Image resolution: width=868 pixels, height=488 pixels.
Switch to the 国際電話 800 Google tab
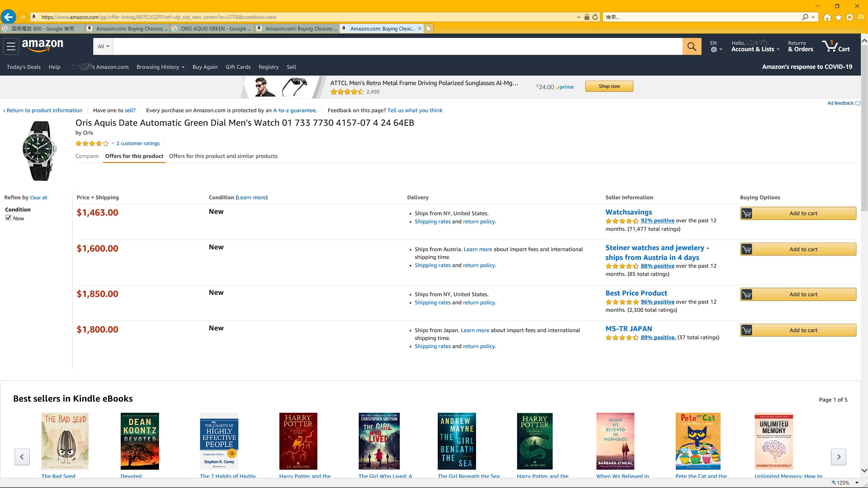[x=42, y=28]
